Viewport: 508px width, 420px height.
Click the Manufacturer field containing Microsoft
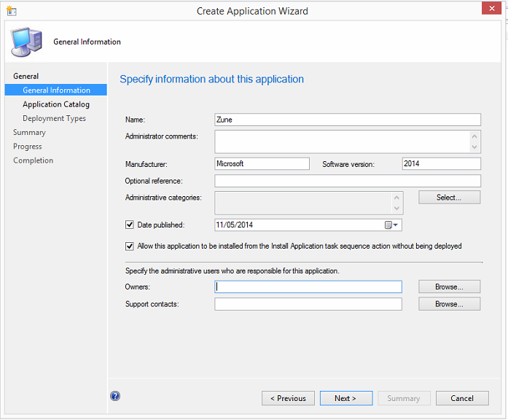coord(262,163)
